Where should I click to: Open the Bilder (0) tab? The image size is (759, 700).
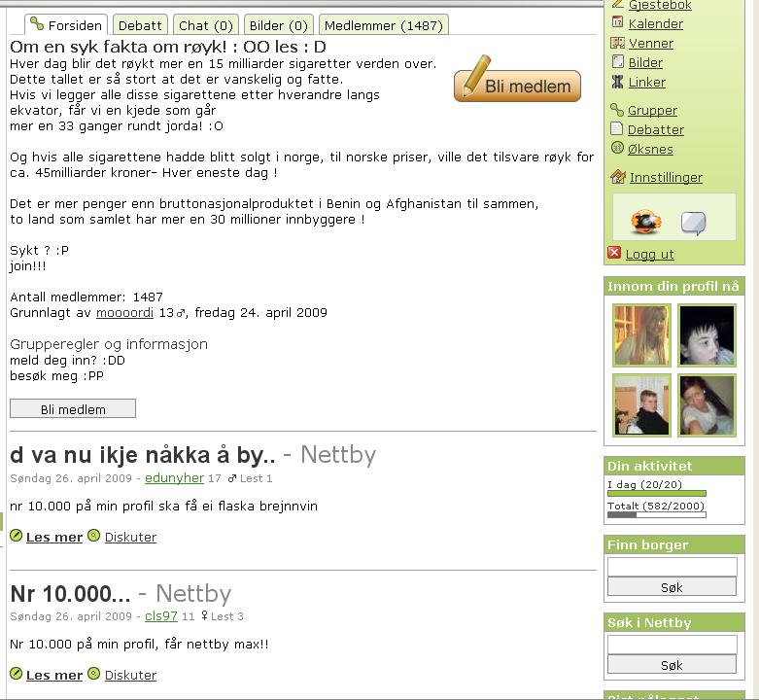coord(278,25)
